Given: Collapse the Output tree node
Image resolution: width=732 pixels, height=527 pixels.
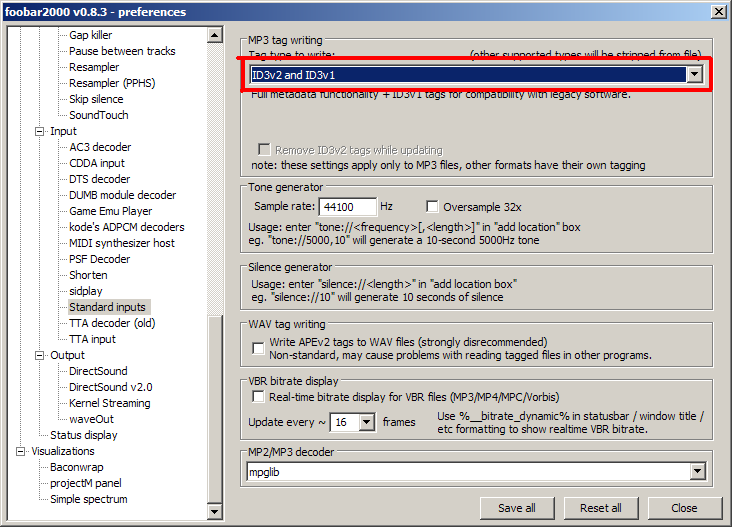Looking at the screenshot, I should pos(40,355).
